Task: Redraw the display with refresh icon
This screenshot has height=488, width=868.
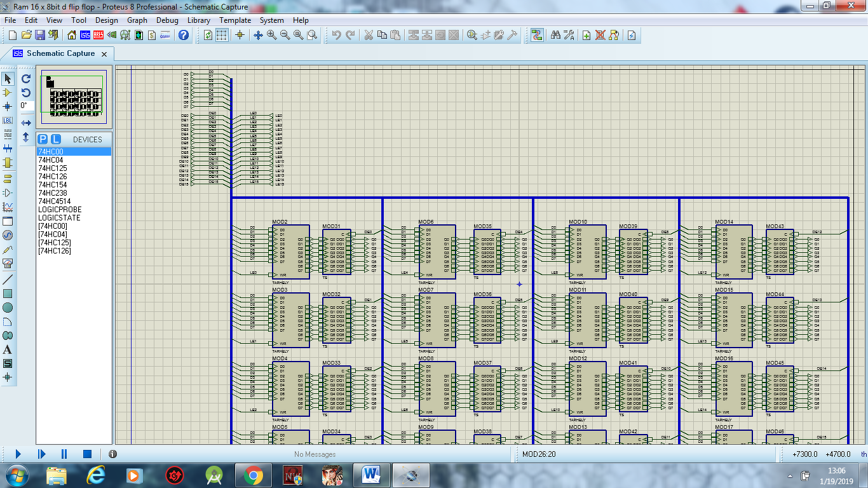Action: coord(208,35)
